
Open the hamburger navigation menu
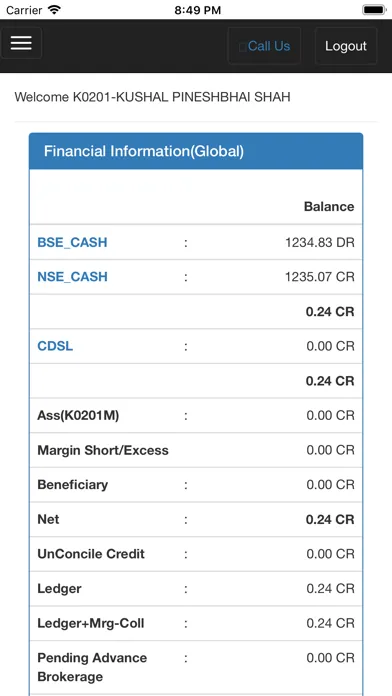[x=21, y=43]
